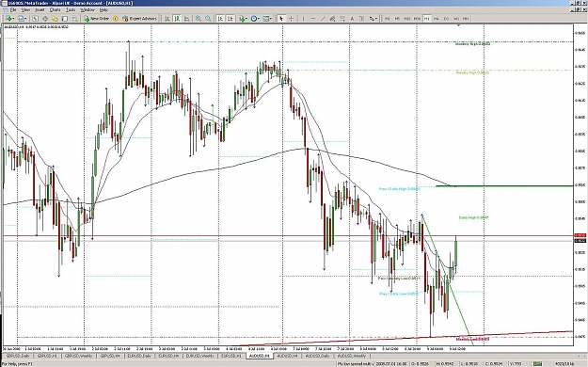Switch to the AUDUSD,Weekly chart tab
This screenshot has width=588, height=367.
[352, 356]
